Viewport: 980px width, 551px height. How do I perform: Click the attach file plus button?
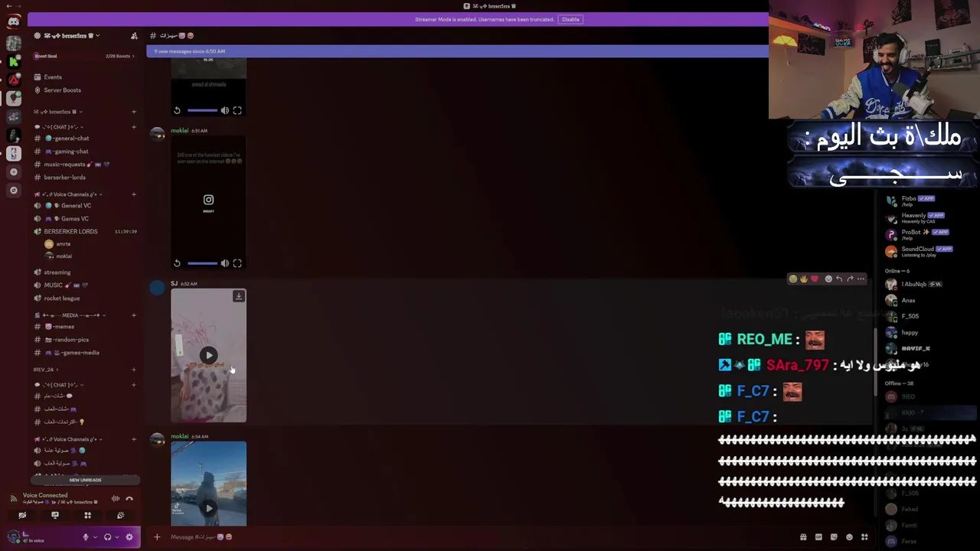tap(157, 537)
